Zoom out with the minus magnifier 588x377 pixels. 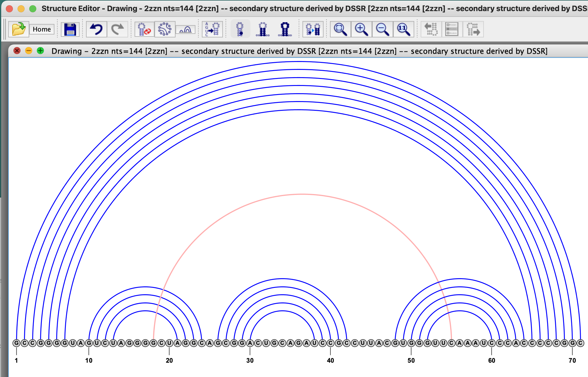click(383, 29)
